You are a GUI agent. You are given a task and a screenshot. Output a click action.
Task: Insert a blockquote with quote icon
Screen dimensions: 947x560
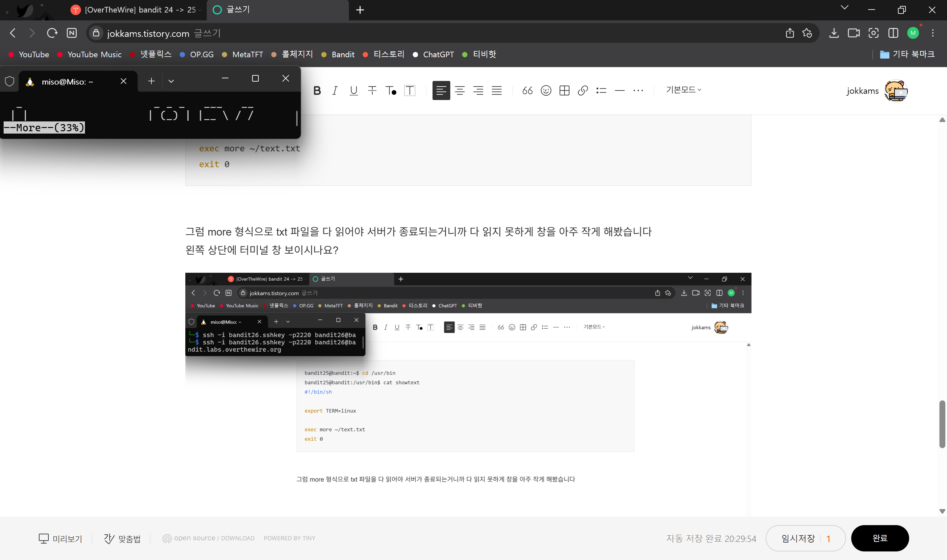tap(527, 90)
